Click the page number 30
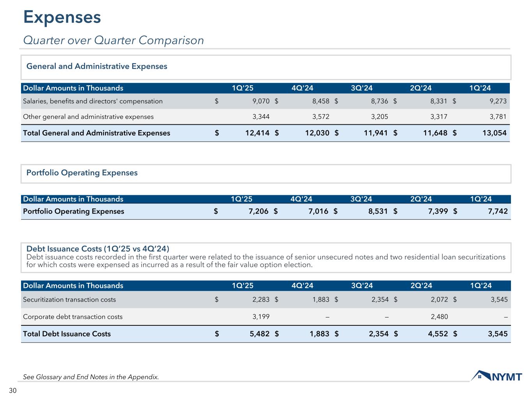The height and width of the screenshot is (399, 532). (x=13, y=391)
